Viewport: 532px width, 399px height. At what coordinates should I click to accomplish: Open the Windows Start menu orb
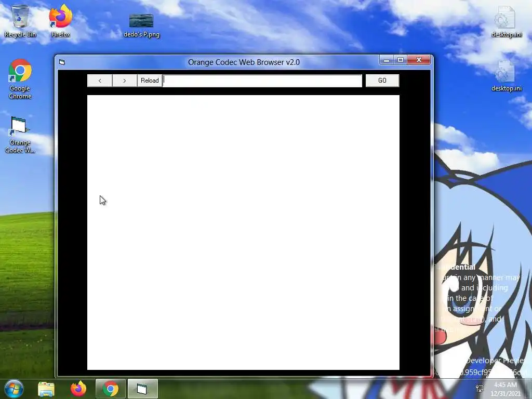tap(14, 389)
